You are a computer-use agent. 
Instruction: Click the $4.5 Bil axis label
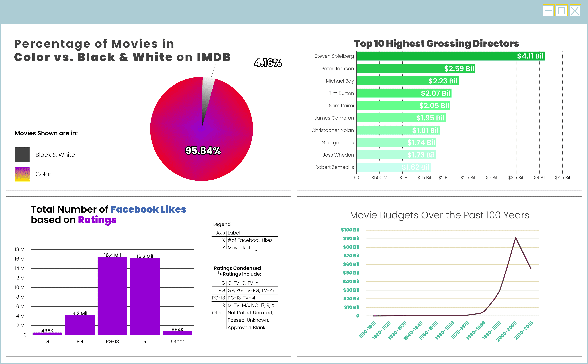coord(562,178)
